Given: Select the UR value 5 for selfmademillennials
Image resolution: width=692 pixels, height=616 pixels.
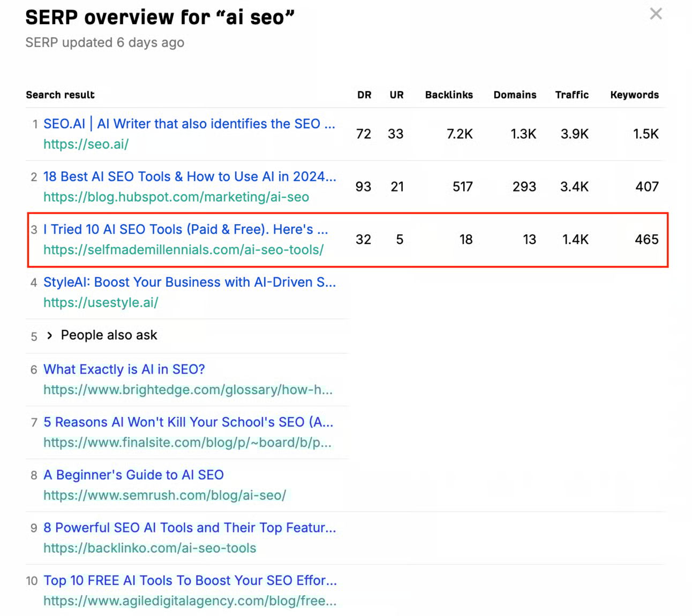Looking at the screenshot, I should tap(400, 239).
